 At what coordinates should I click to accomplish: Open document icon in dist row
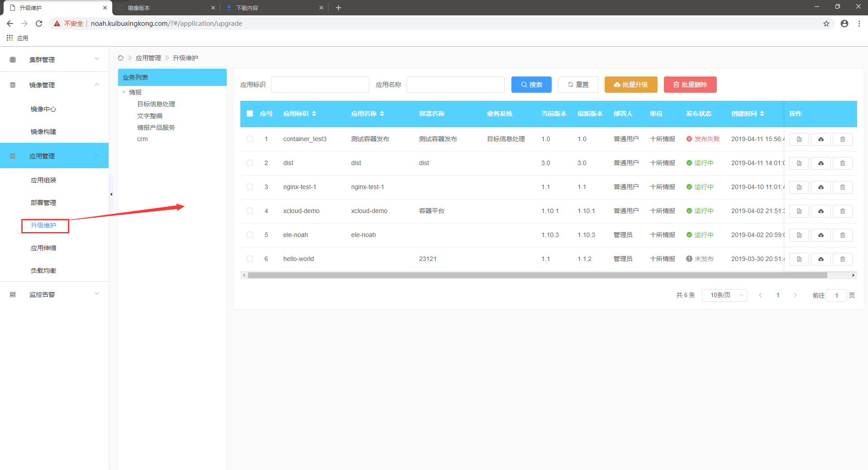coord(799,163)
